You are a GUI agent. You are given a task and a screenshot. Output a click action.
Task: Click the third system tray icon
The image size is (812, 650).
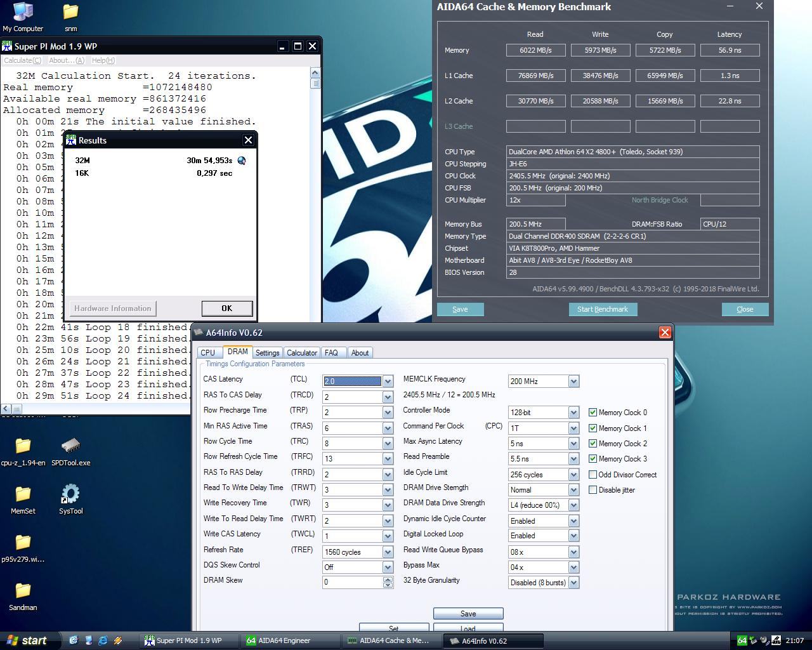[764, 640]
